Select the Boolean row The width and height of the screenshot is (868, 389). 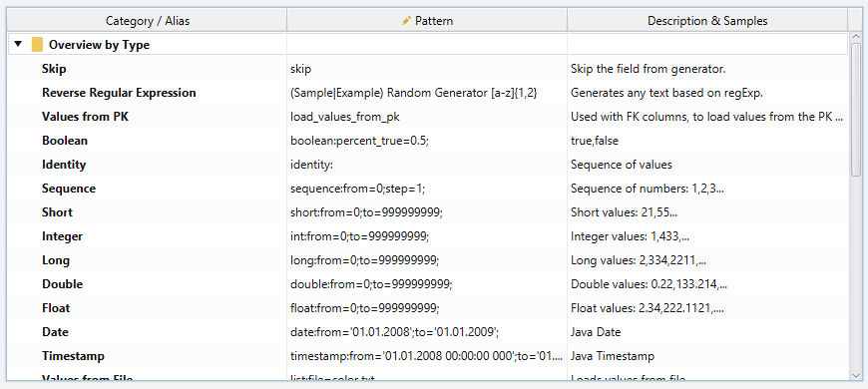(427, 141)
